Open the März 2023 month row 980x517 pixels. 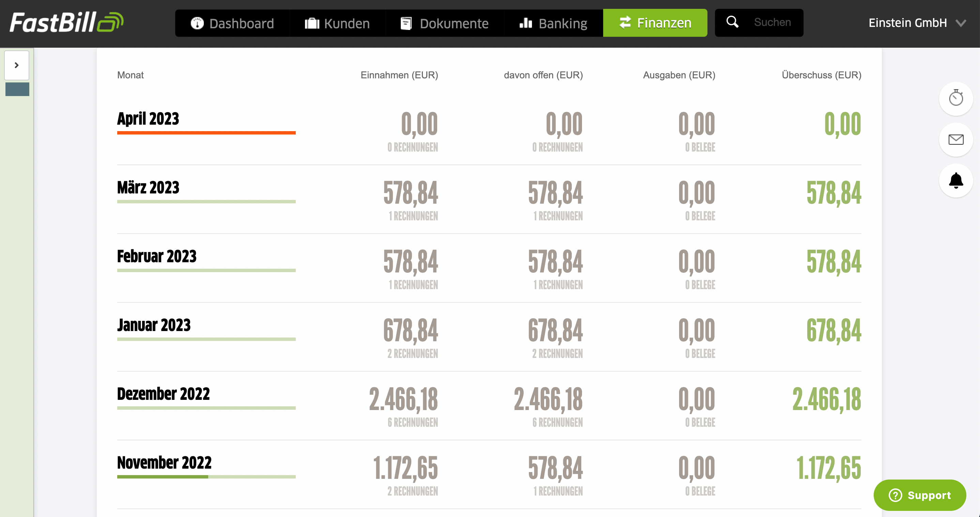pos(148,187)
